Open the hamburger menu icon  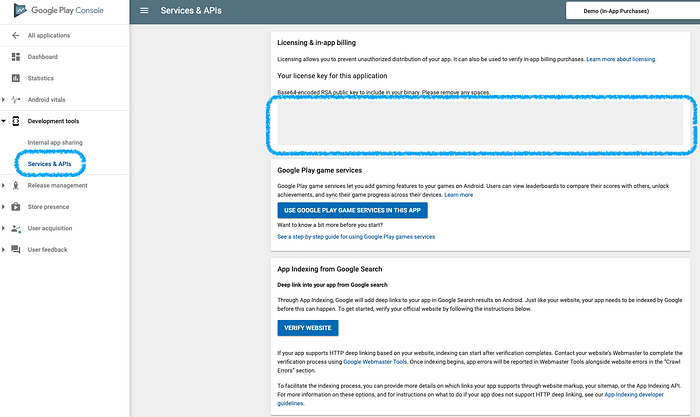[x=144, y=10]
